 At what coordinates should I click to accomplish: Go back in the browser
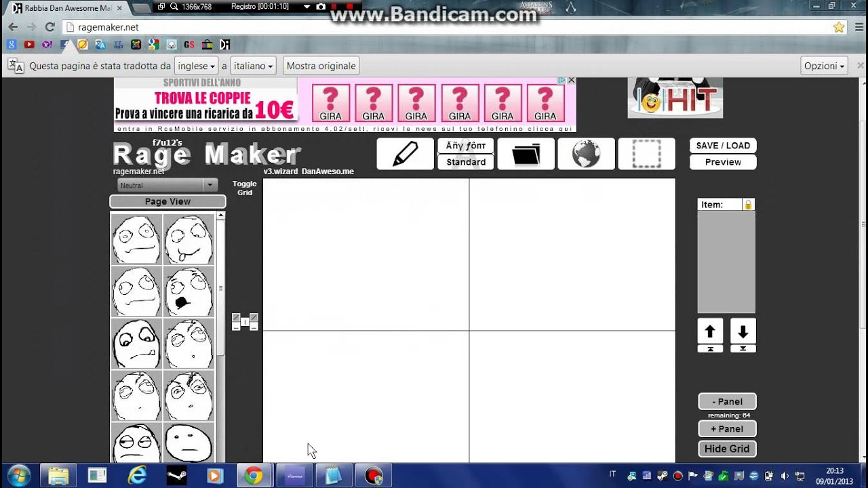13,27
